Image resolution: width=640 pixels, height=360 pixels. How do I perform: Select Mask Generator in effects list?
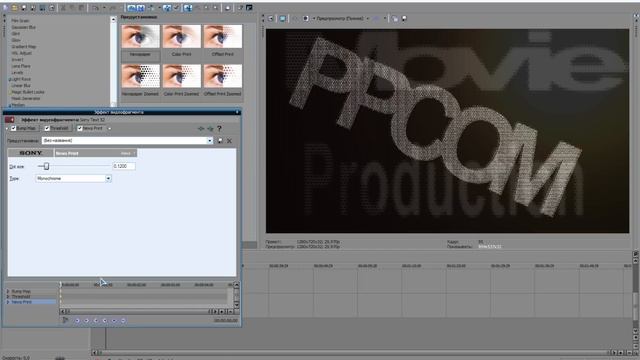(25, 98)
